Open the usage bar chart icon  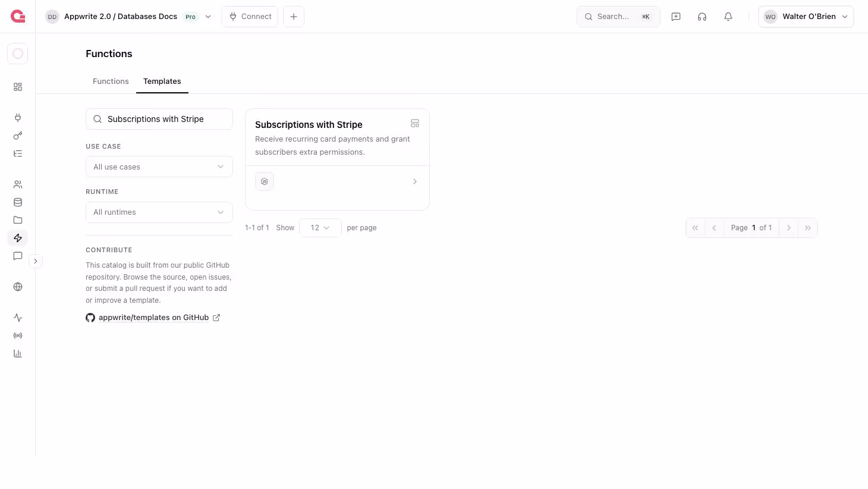(18, 353)
